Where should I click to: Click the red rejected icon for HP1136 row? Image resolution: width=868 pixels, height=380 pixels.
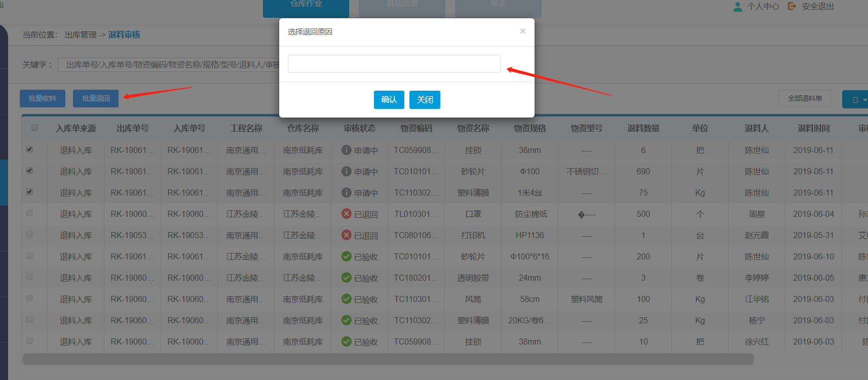coord(347,235)
